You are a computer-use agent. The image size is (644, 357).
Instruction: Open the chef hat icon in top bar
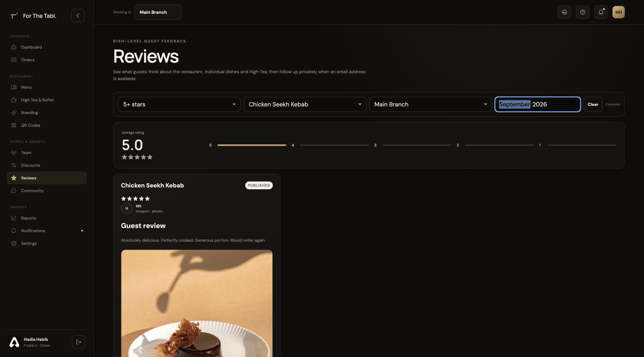(564, 12)
